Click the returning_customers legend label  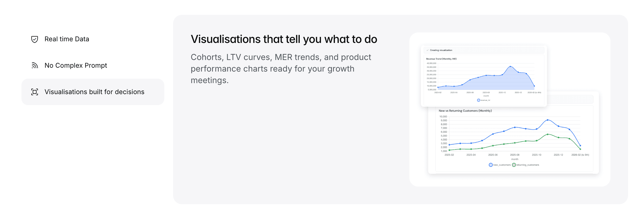point(528,165)
